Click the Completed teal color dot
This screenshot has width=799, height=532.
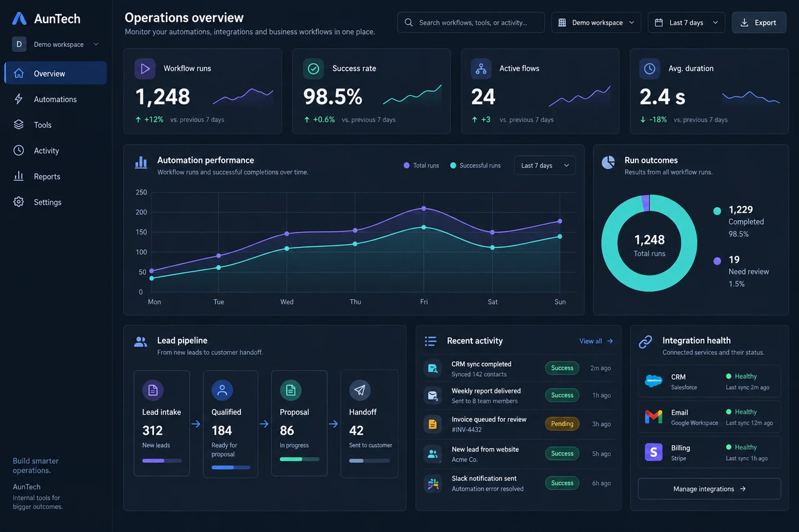point(717,211)
